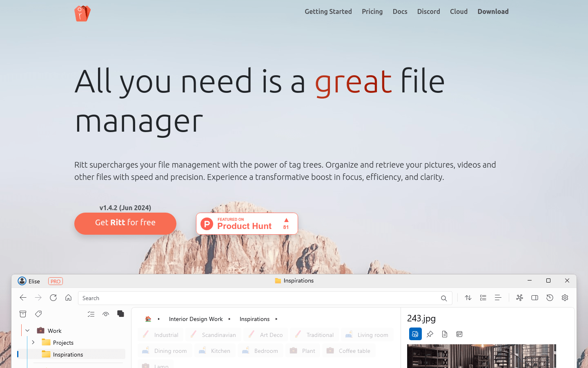Screen dimensions: 588x368
Task: Click the checklist icon in the sidebar
Action: [x=91, y=314]
